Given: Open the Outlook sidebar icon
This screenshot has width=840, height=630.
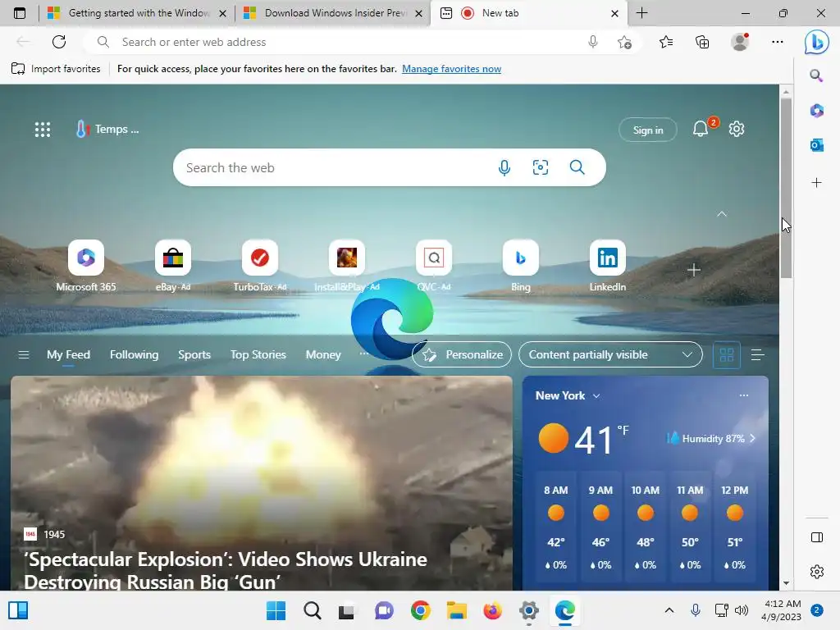Looking at the screenshot, I should click(x=816, y=145).
